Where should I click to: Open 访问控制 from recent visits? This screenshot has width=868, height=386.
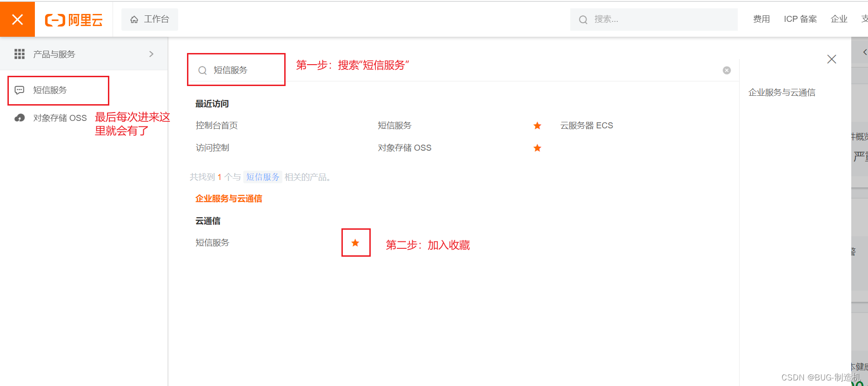[x=213, y=148]
